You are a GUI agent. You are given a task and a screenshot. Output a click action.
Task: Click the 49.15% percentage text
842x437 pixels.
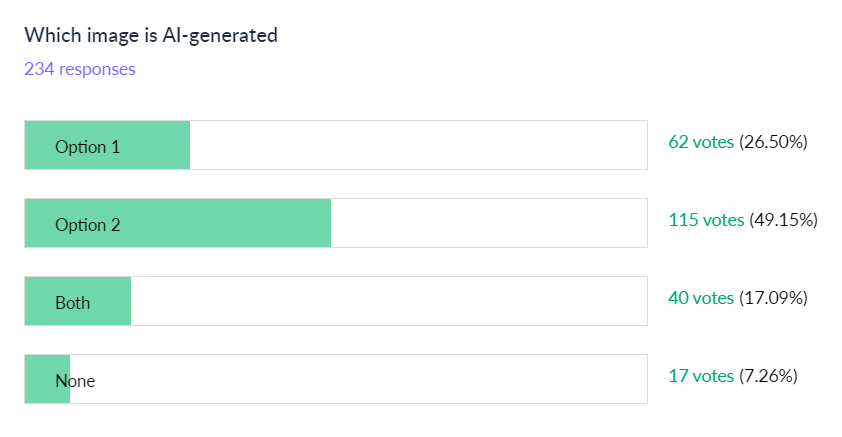(x=783, y=220)
